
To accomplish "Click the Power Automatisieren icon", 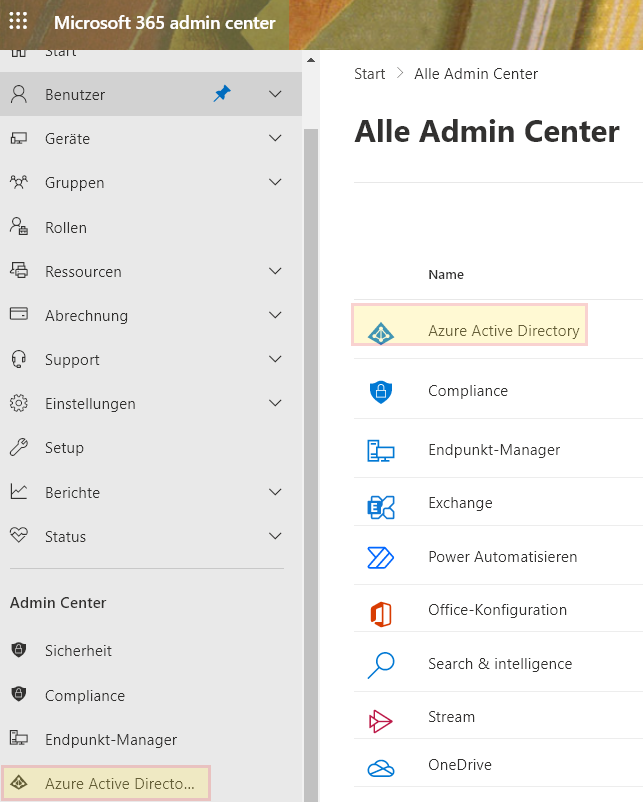I will coord(381,558).
